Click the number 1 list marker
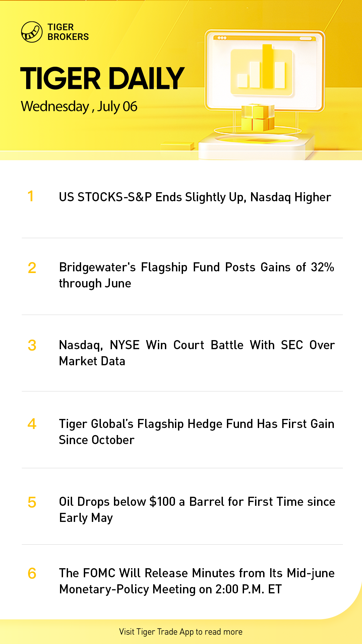Image resolution: width=362 pixels, height=644 pixels. [31, 197]
